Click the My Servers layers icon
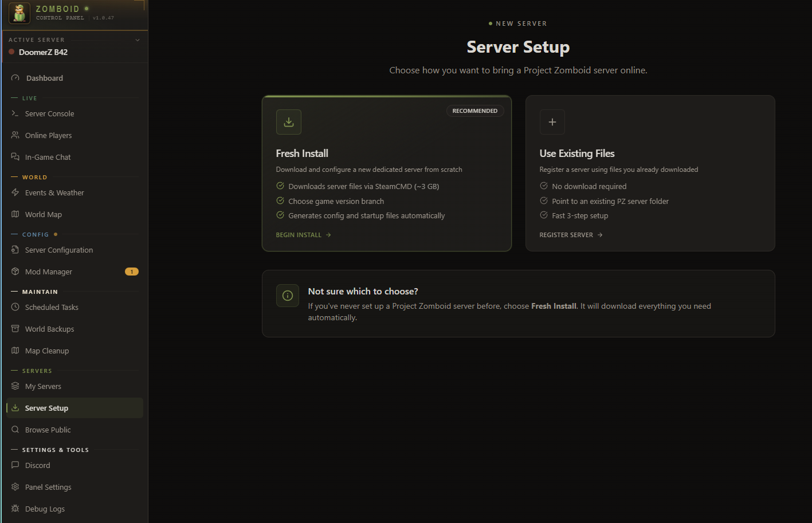 [15, 386]
